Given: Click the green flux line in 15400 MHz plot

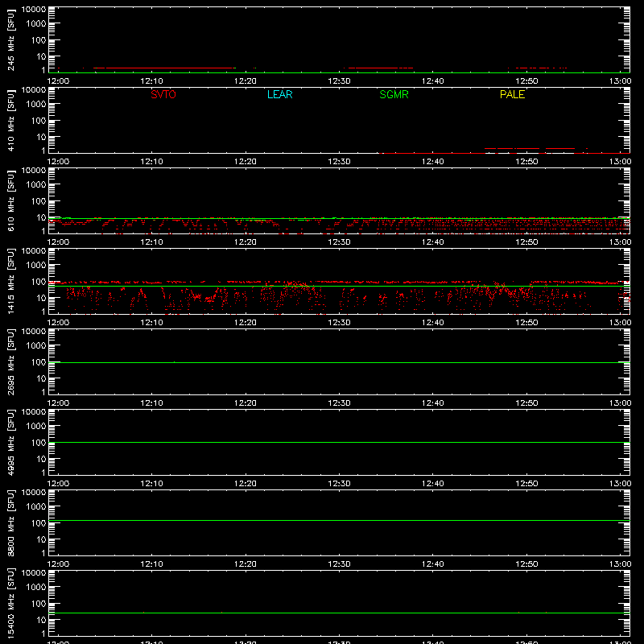Looking at the screenshot, I should coord(339,613).
